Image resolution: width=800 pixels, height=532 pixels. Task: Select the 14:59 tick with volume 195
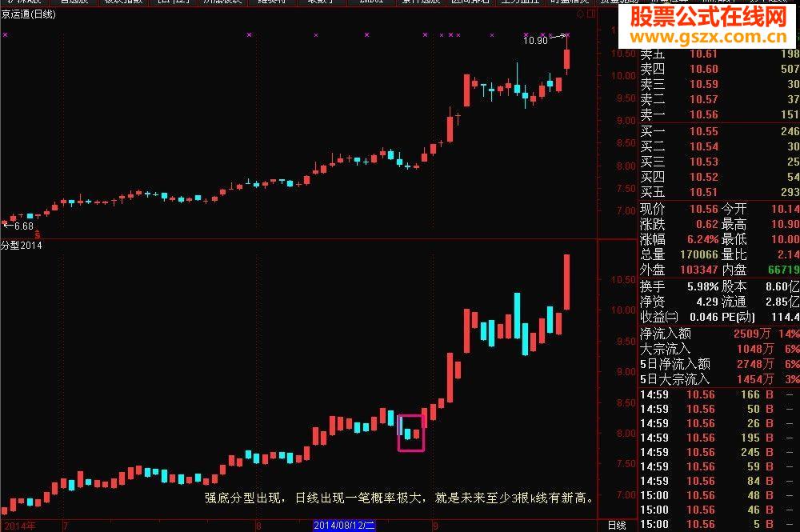(x=719, y=438)
